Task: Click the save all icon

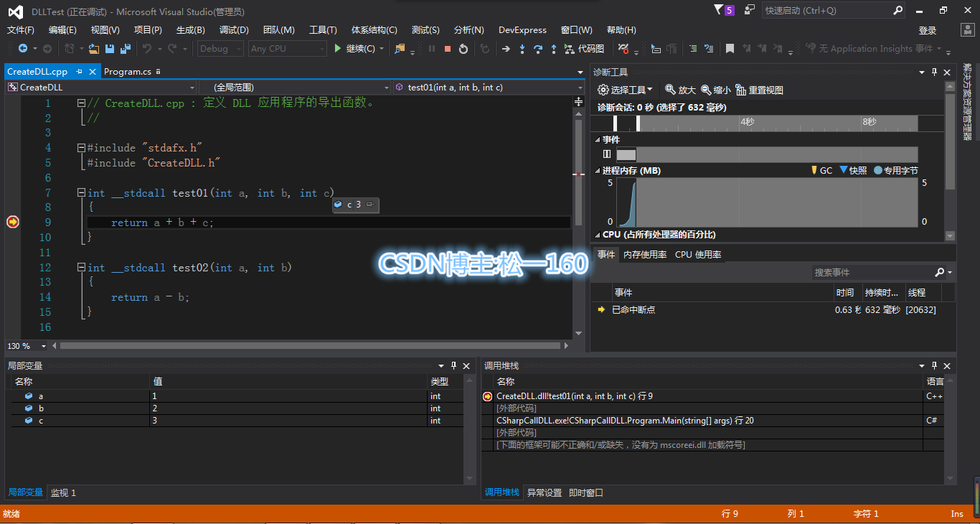Action: 126,49
